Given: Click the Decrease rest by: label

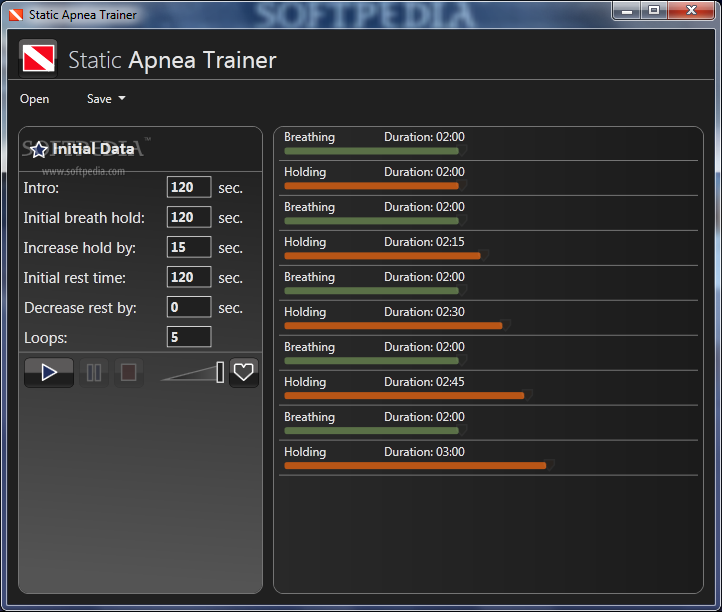Looking at the screenshot, I should [x=81, y=308].
